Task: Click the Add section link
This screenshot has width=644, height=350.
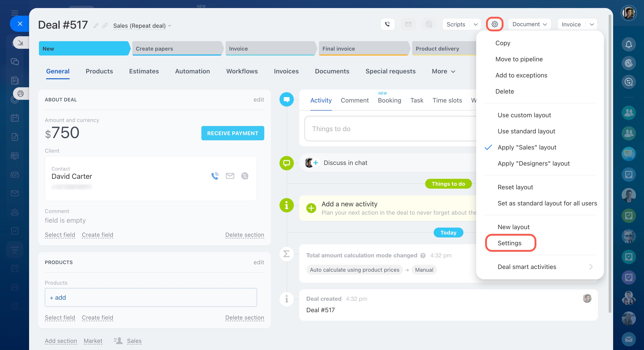Action: pos(61,341)
